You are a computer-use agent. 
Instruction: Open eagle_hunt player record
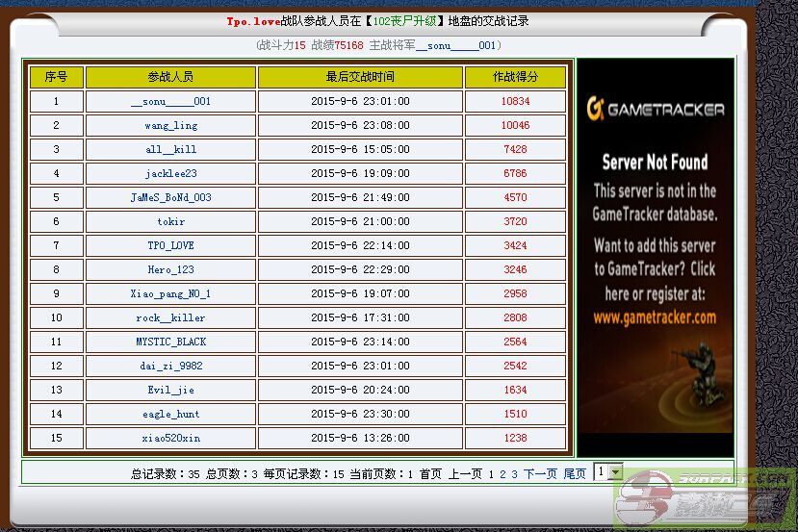click(170, 414)
